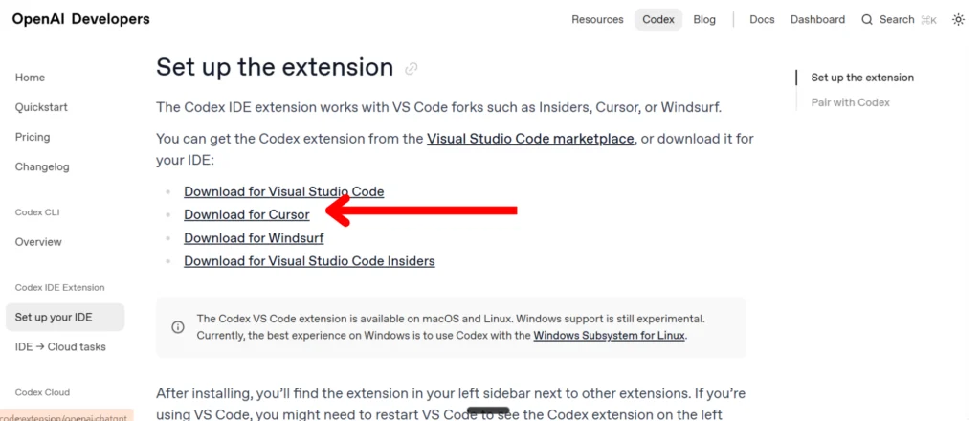This screenshot has width=980, height=421.
Task: Click Visual Studio Code marketplace link
Action: (530, 139)
